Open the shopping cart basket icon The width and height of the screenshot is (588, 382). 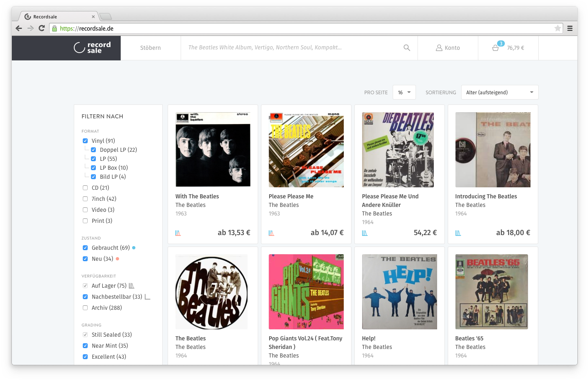pos(495,48)
